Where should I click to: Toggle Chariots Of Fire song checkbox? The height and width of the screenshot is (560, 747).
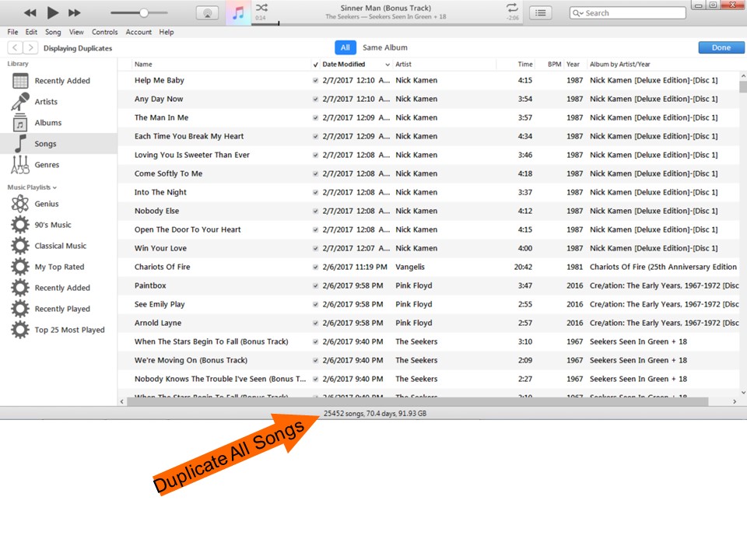click(x=315, y=267)
